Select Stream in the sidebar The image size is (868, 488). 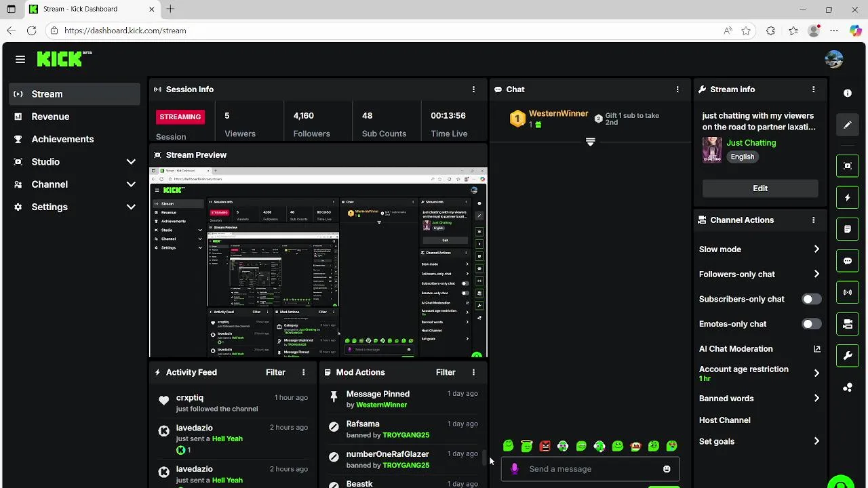pyautogui.click(x=75, y=94)
